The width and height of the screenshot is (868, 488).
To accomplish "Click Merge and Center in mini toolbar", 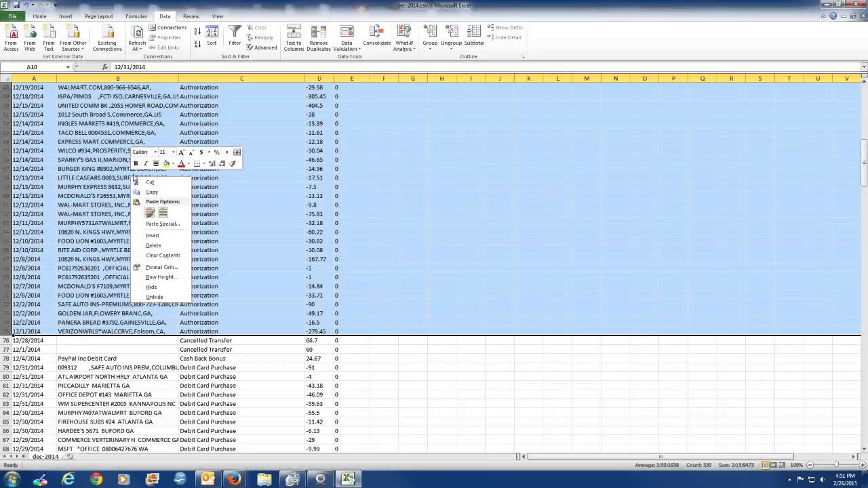I will click(237, 152).
